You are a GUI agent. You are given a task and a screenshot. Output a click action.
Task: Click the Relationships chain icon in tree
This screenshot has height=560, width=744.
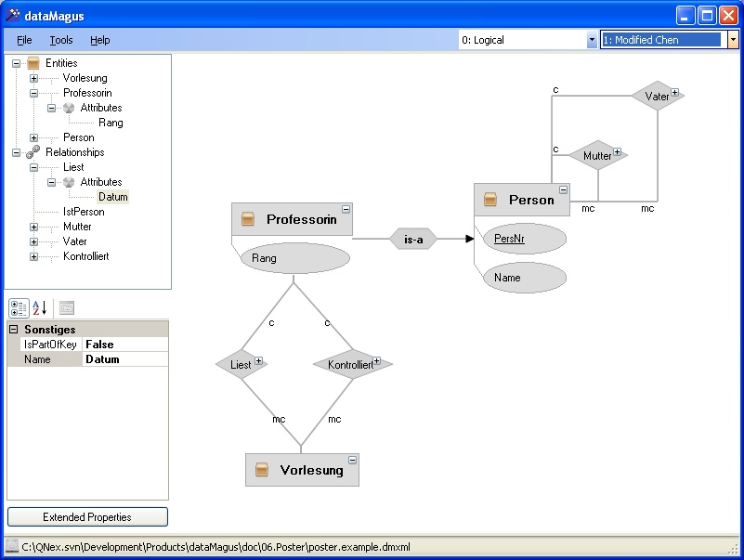coord(33,152)
